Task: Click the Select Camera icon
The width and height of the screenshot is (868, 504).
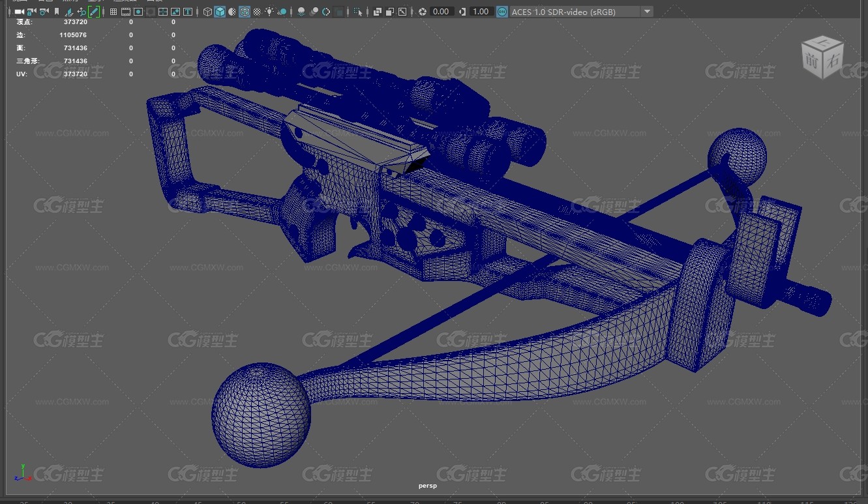Action: click(x=19, y=12)
